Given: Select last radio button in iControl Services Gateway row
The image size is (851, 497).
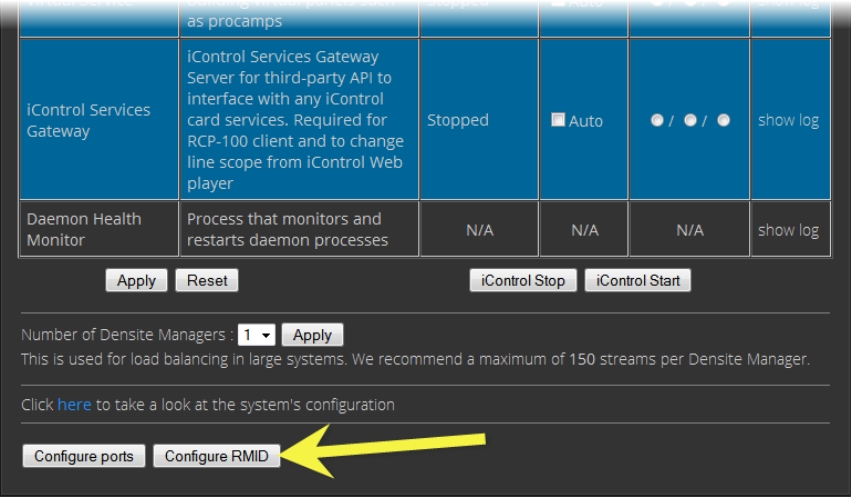Looking at the screenshot, I should [723, 120].
